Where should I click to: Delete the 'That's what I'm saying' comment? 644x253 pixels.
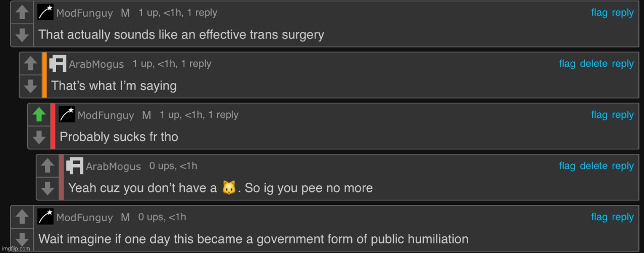(593, 64)
